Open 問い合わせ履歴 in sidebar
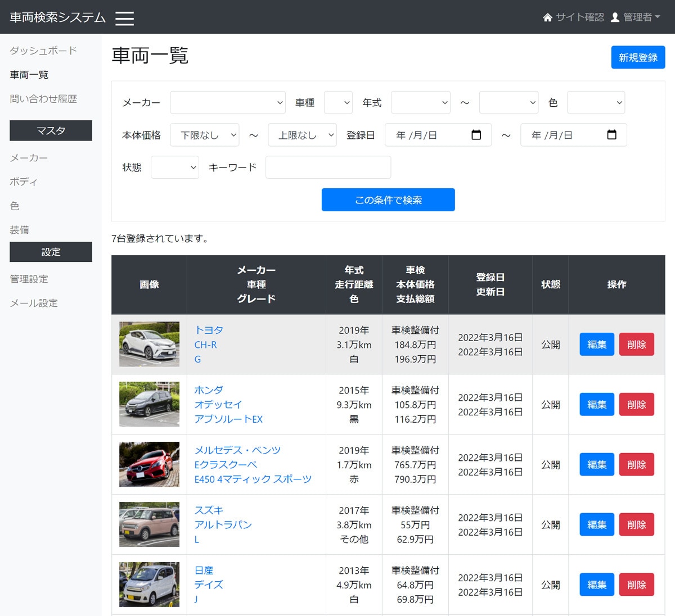Viewport: 675px width, 616px height. (43, 99)
